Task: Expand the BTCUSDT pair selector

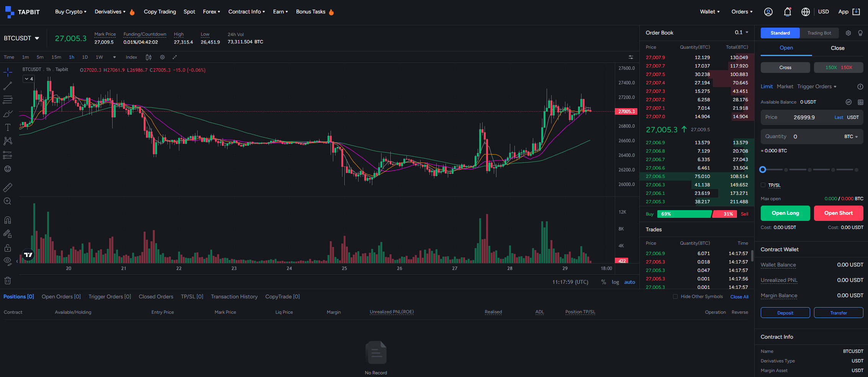Action: (x=21, y=38)
